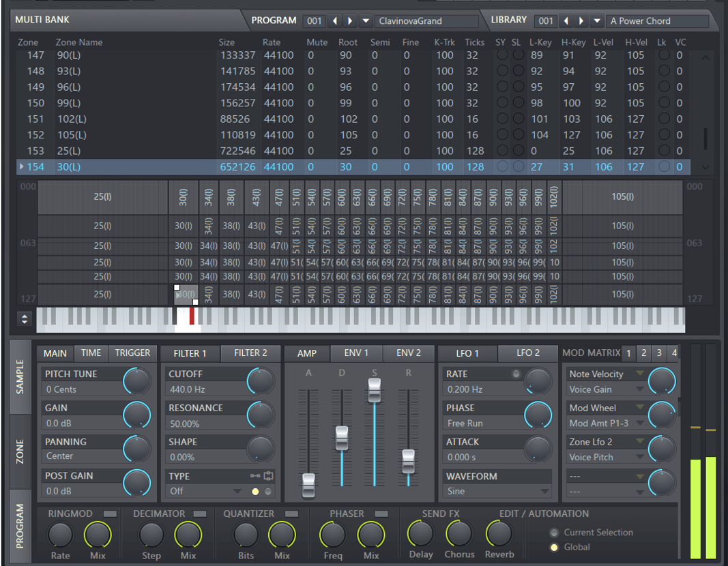
Task: Switch to the TIME tab
Action: coord(91,353)
